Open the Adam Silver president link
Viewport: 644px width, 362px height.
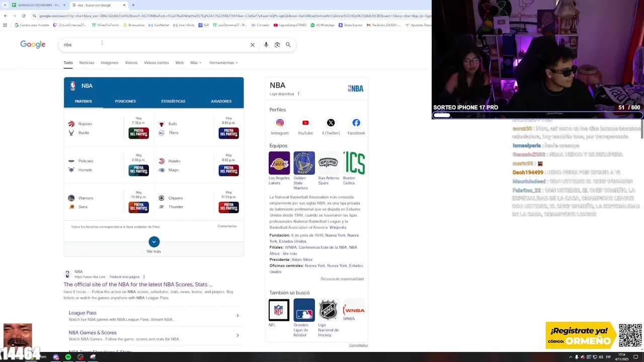tap(302, 259)
